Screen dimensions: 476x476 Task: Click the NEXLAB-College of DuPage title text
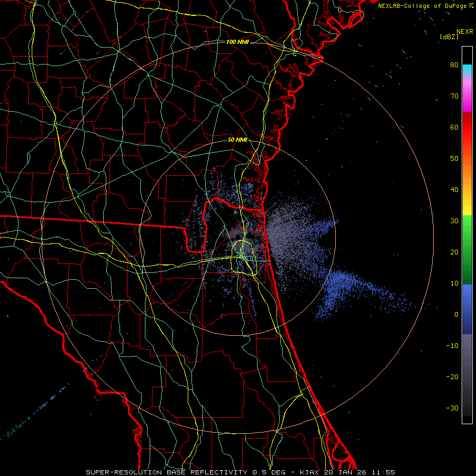[423, 6]
